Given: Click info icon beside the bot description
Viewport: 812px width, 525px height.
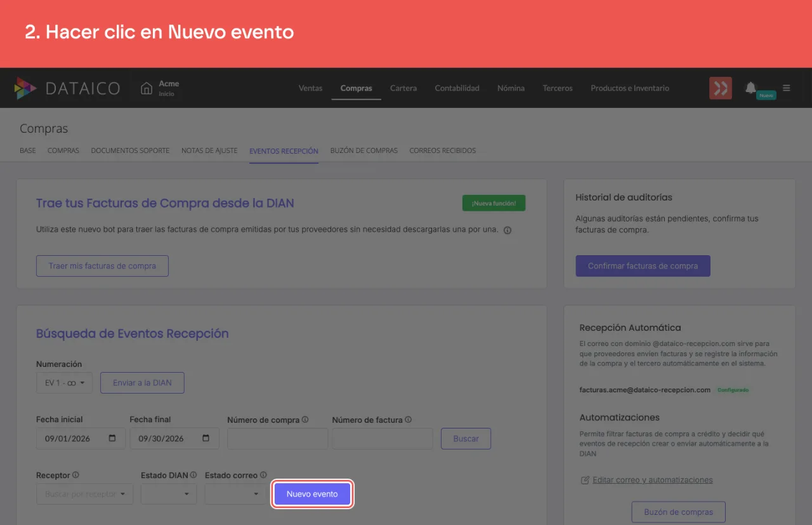Looking at the screenshot, I should click(507, 230).
